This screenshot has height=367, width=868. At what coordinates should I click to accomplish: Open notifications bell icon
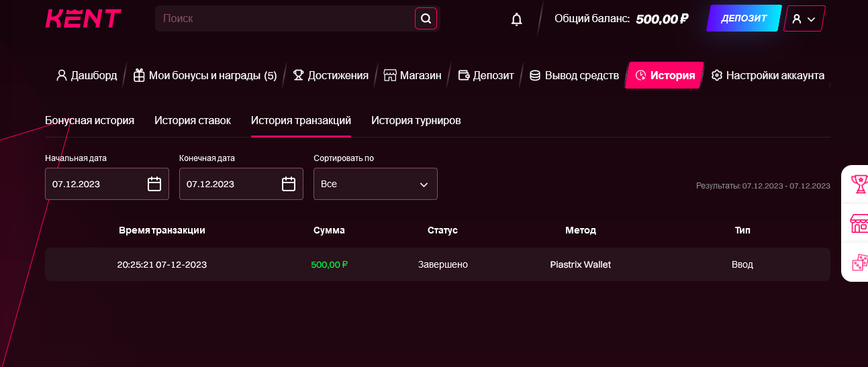click(516, 19)
